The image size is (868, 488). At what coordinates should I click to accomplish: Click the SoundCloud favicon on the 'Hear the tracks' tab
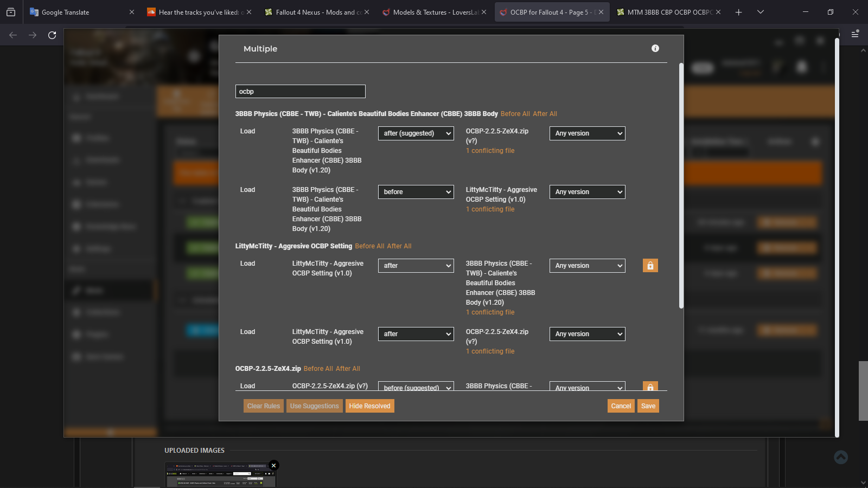pyautogui.click(x=151, y=12)
